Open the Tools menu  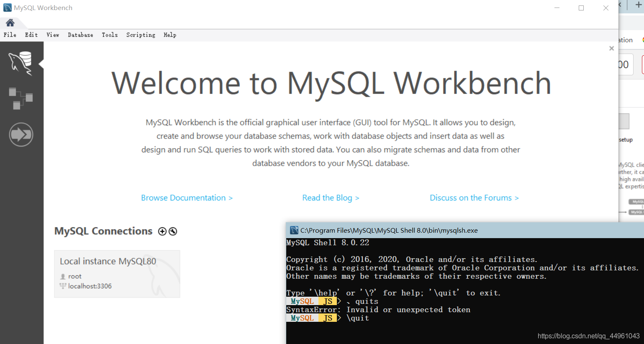coord(110,35)
